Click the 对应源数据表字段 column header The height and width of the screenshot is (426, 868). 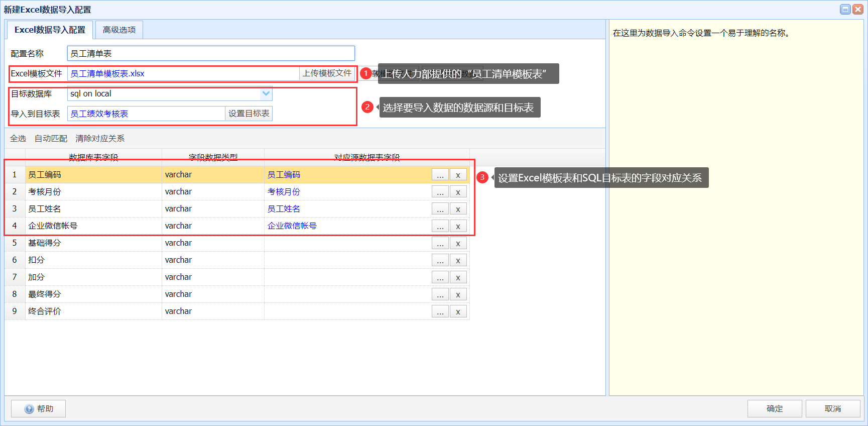click(367, 157)
